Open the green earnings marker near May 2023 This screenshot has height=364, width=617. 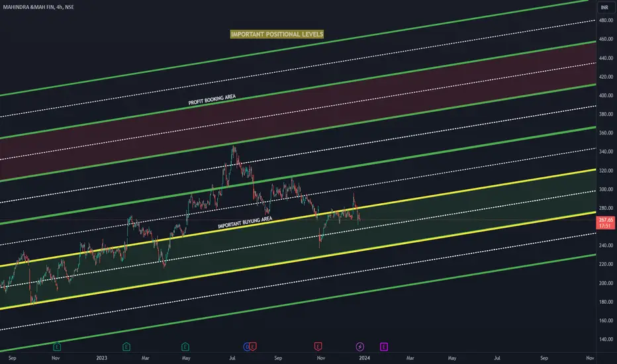(185, 347)
